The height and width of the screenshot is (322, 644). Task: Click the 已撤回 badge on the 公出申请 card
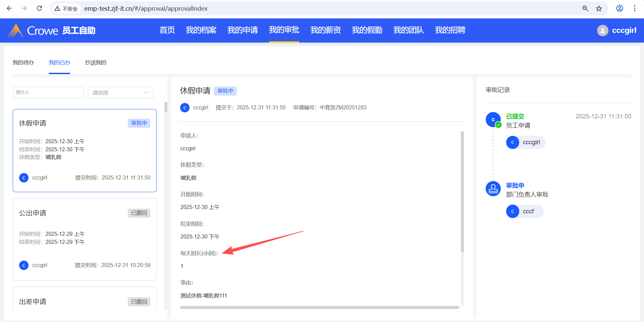coord(139,213)
